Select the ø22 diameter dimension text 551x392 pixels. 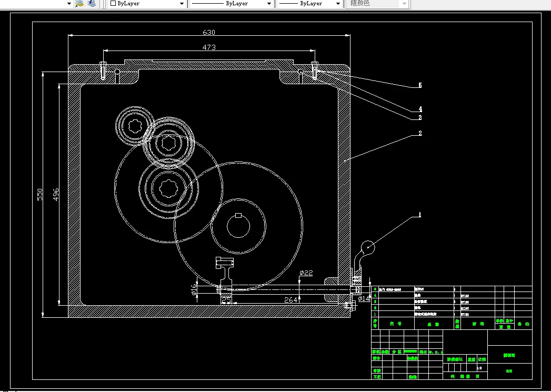click(x=306, y=273)
